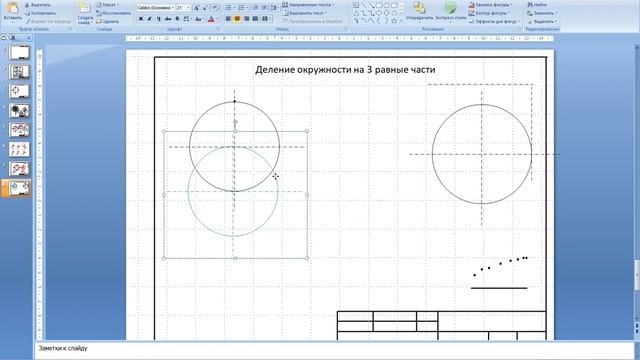640x360 pixels.
Task: Toggle italic formatting
Action: 149,19
